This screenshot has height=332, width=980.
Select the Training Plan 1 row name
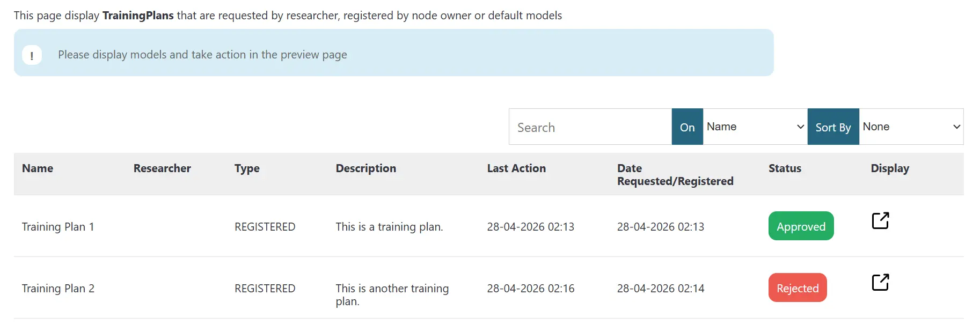pyautogui.click(x=58, y=227)
